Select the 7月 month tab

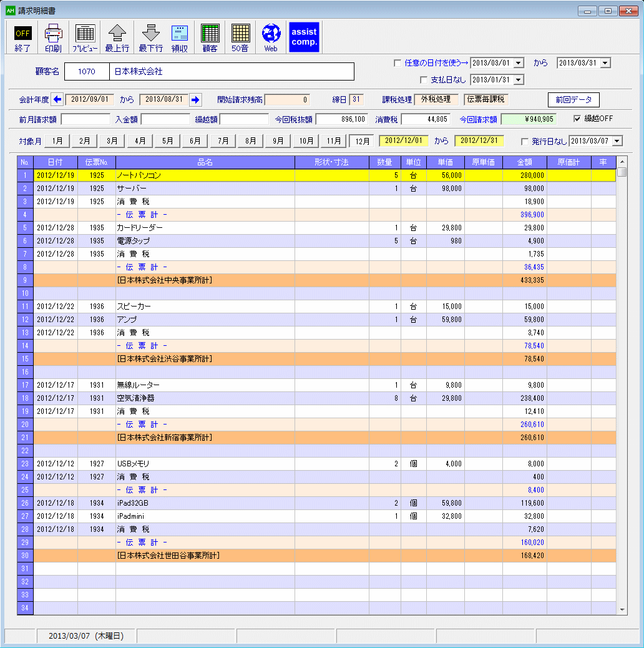coord(223,141)
